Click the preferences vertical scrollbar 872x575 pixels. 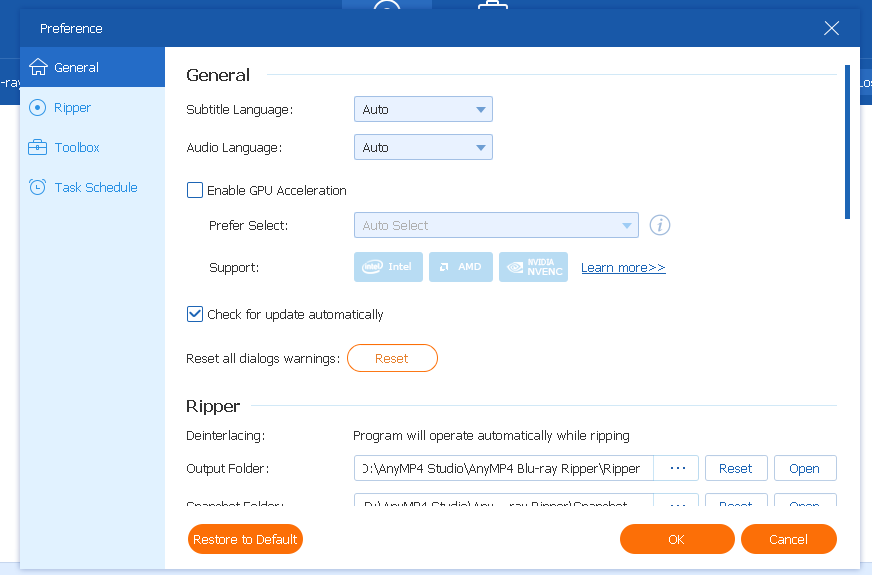pyautogui.click(x=847, y=142)
